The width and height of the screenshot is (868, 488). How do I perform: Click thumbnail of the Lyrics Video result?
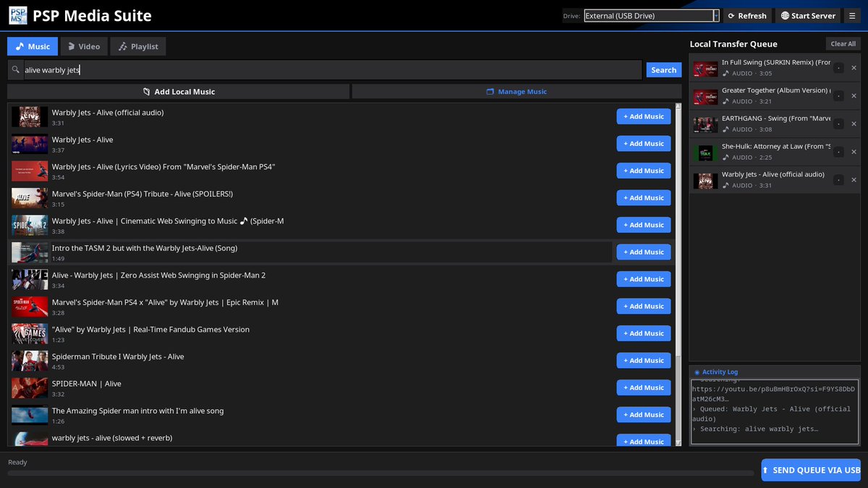[30, 171]
